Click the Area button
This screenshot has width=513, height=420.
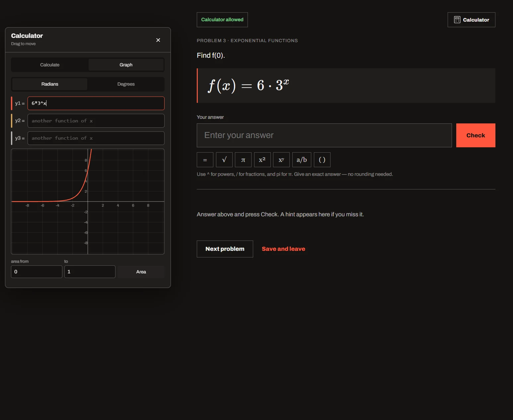tap(141, 272)
